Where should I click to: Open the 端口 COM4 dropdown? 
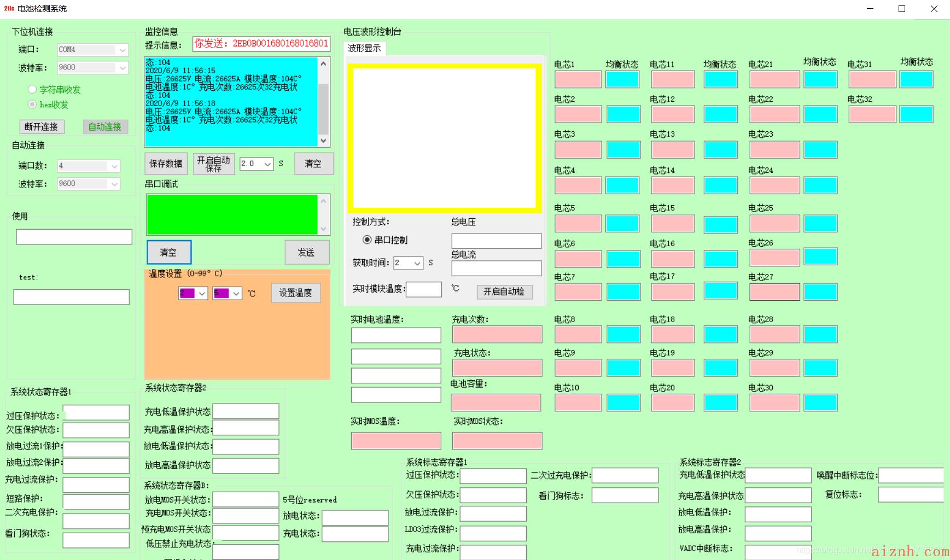pos(123,50)
